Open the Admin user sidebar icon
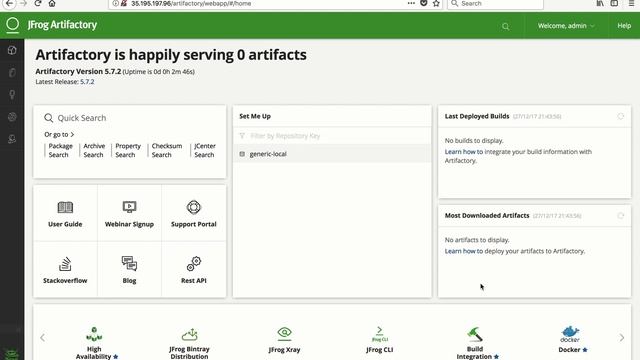 [12, 139]
